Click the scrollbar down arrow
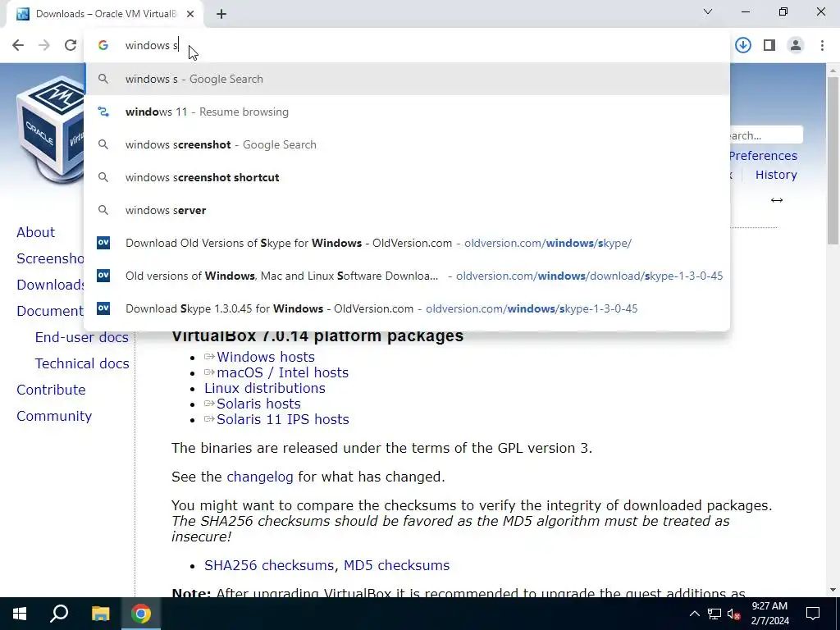This screenshot has width=840, height=630. pos(833,590)
